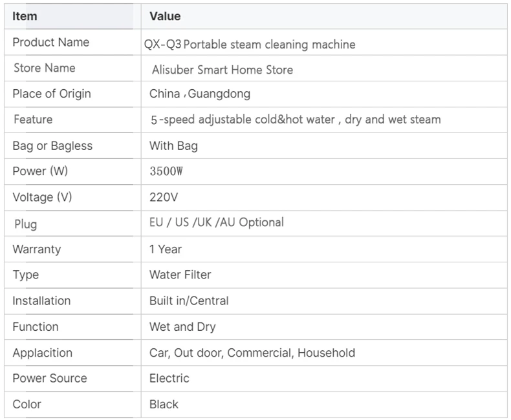Click the Water Filter type value
511x420 pixels.
180,275
